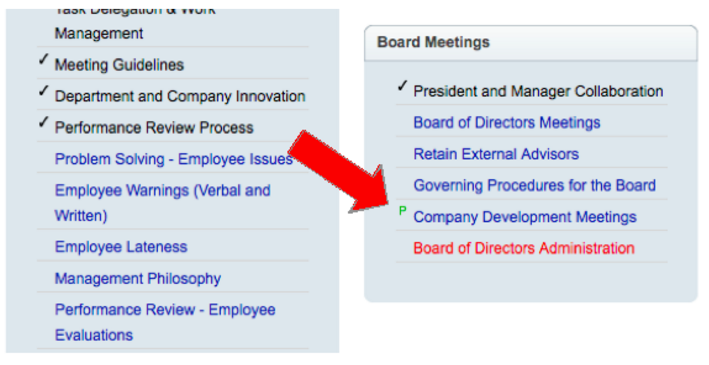
Task: Open Company Development Meetings link
Action: [525, 217]
